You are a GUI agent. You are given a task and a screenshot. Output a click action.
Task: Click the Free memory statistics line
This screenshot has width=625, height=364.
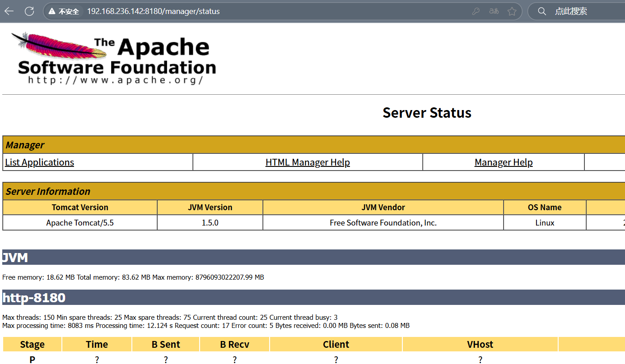[x=133, y=277]
